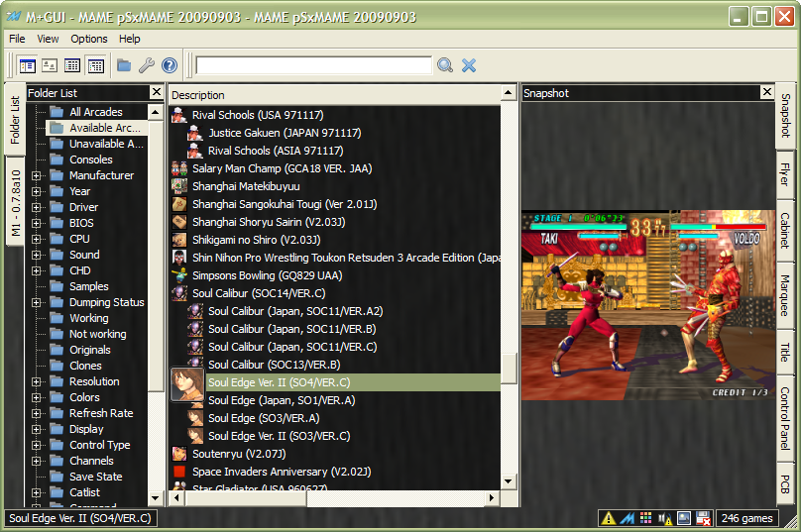Viewport: 801px width, 532px height.
Task: Select the All Arcades folder
Action: [x=96, y=112]
